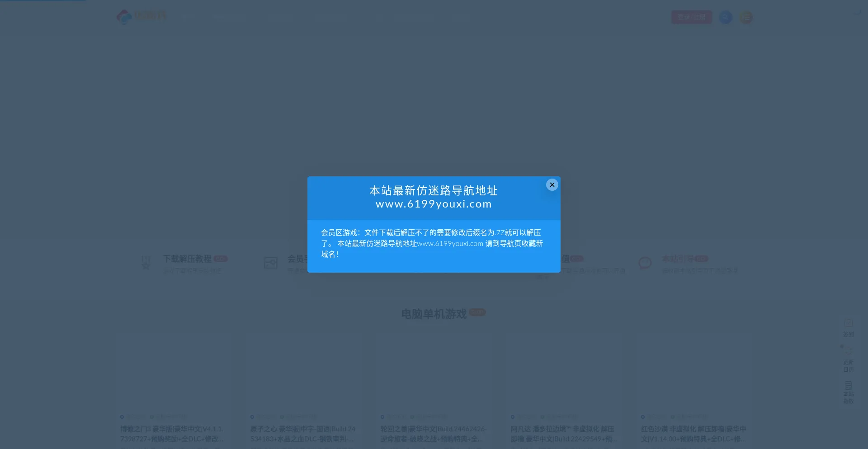
Task: Open 红色沙漠 game thumbnail
Action: 694,372
